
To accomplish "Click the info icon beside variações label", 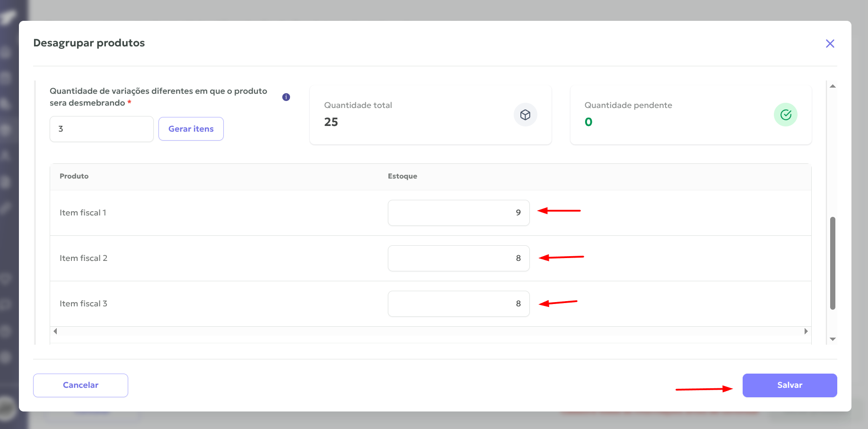I will click(x=286, y=97).
